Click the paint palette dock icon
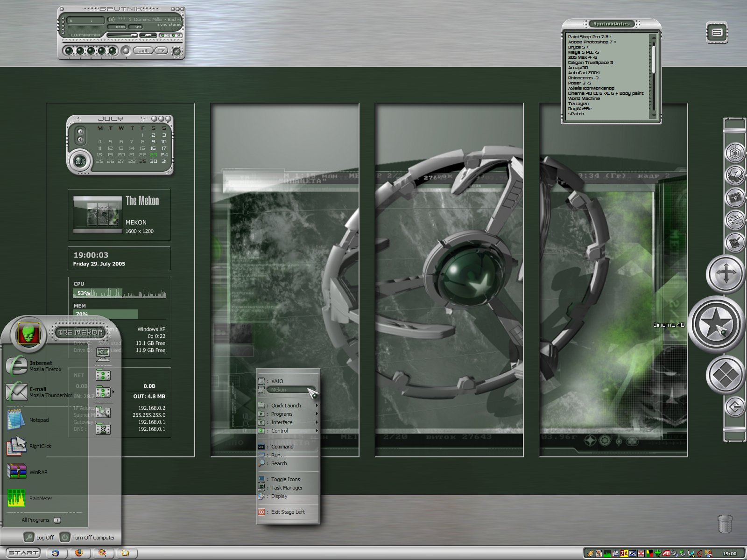This screenshot has width=747, height=560. [x=734, y=220]
